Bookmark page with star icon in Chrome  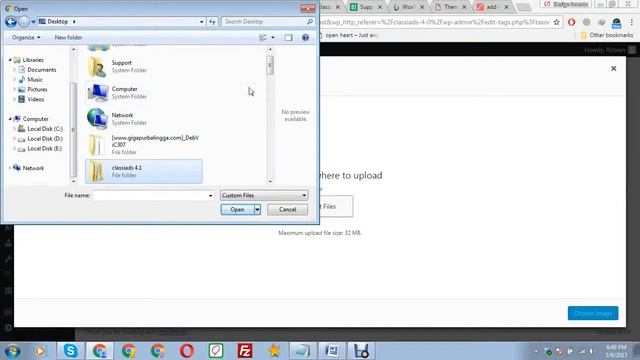point(556,22)
